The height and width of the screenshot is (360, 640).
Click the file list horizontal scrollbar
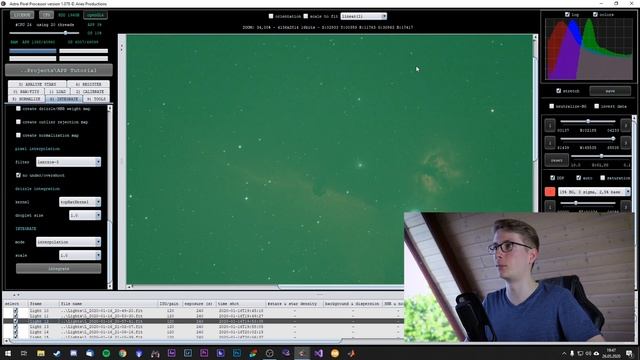(176, 340)
